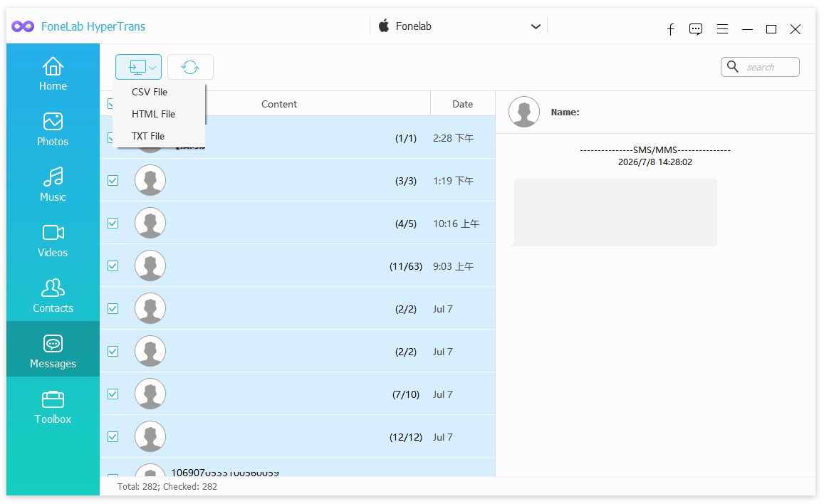Image resolution: width=824 pixels, height=504 pixels.
Task: Click avatar of the 1:19 下午 conversation
Action: click(150, 180)
